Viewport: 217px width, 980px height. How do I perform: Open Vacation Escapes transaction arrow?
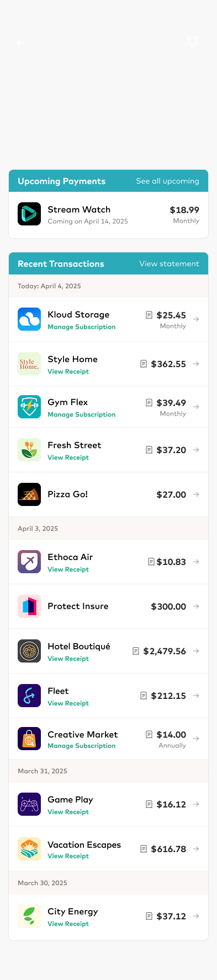(x=196, y=849)
